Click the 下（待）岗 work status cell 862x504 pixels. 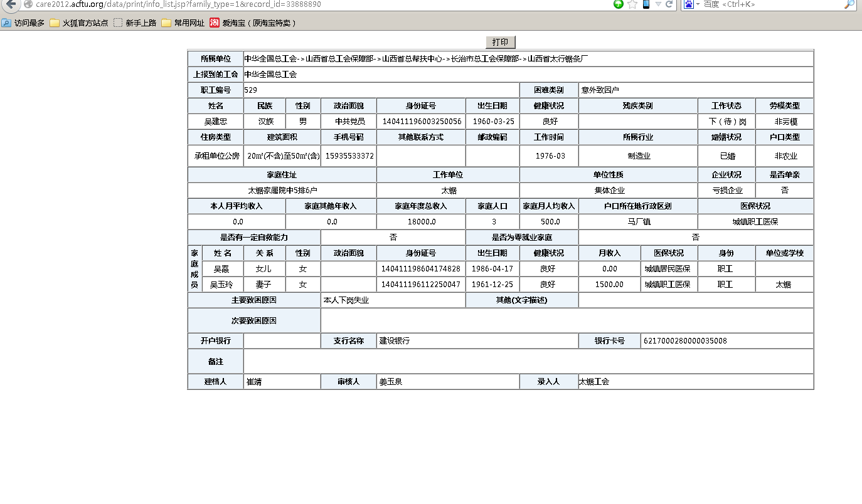tap(726, 122)
